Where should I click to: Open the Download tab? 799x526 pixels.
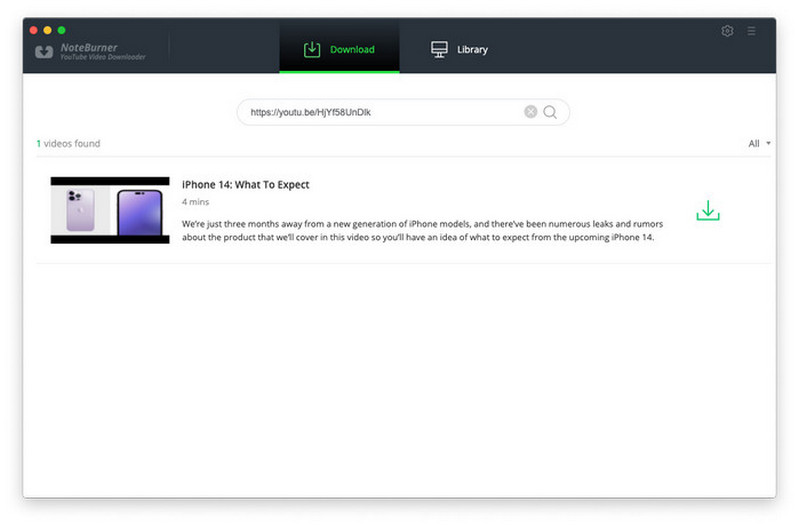click(x=339, y=49)
